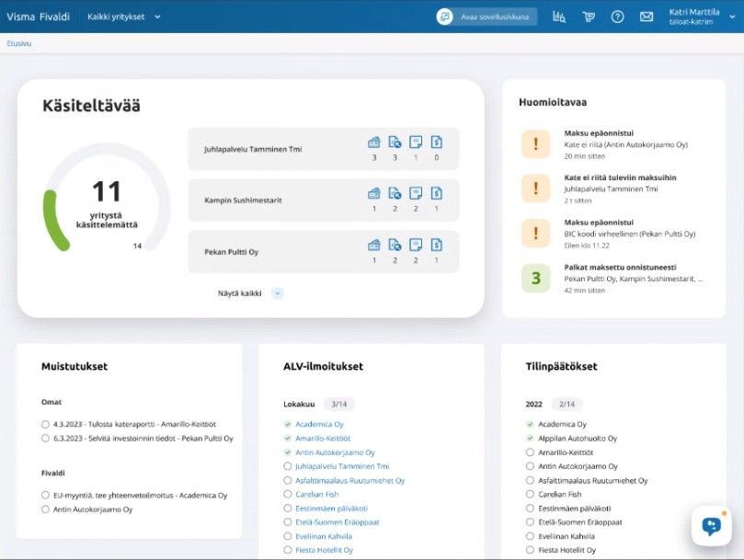Open the Kaikki yritykset company dropdown
The image size is (744, 560).
point(124,17)
